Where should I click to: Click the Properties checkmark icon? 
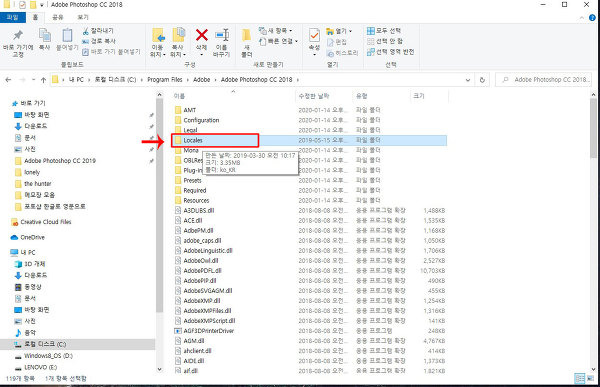coord(314,36)
